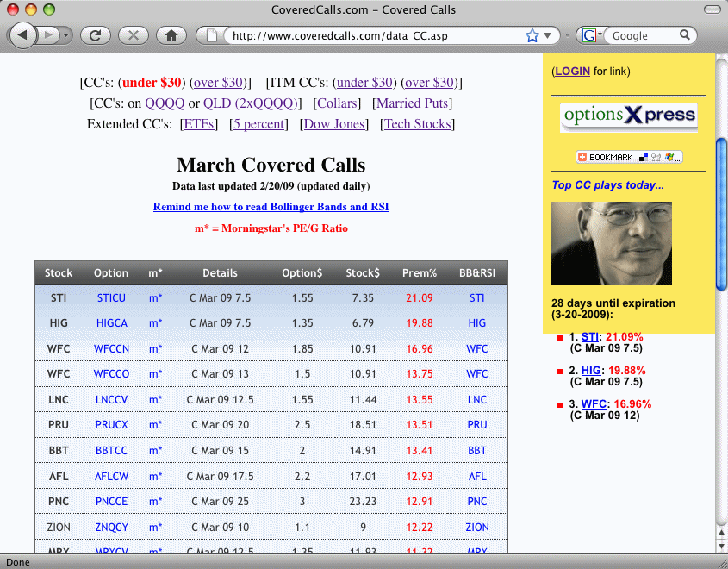Click the LOGIN link in the sidebar
728x569 pixels.
pos(572,71)
